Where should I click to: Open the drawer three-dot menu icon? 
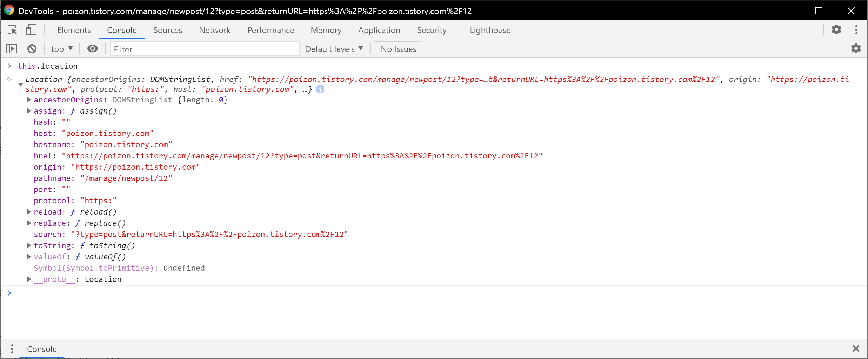(x=12, y=349)
